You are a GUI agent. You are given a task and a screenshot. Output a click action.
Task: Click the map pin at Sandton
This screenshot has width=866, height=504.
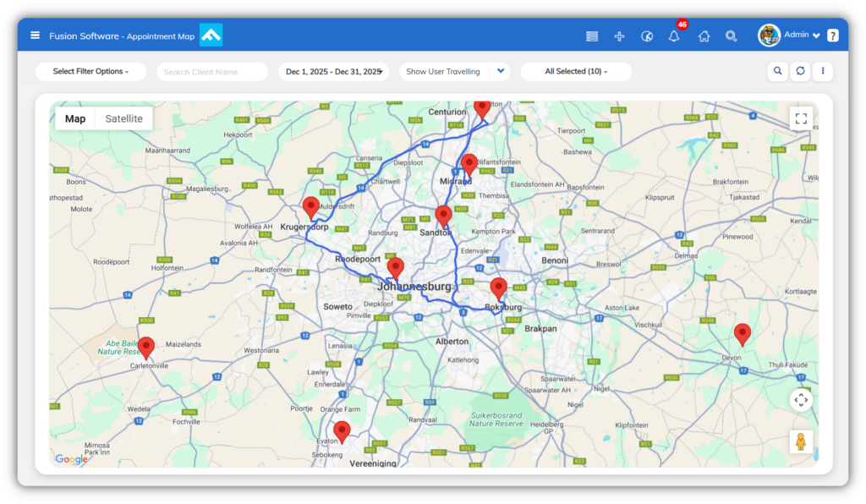[443, 216]
